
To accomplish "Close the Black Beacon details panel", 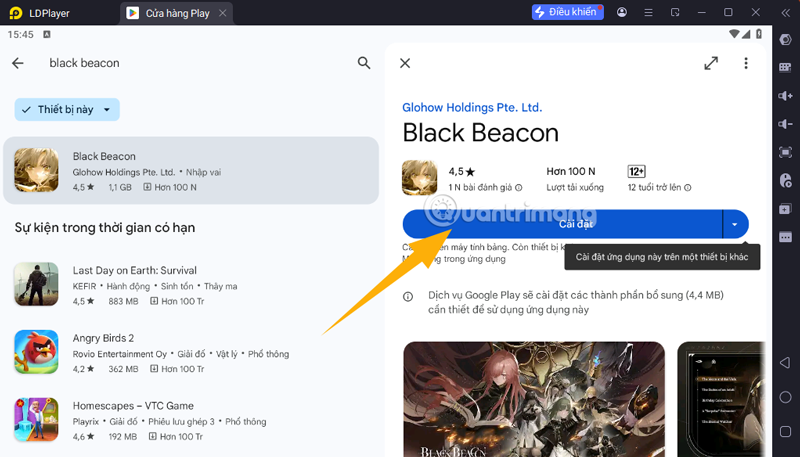I will point(405,63).
